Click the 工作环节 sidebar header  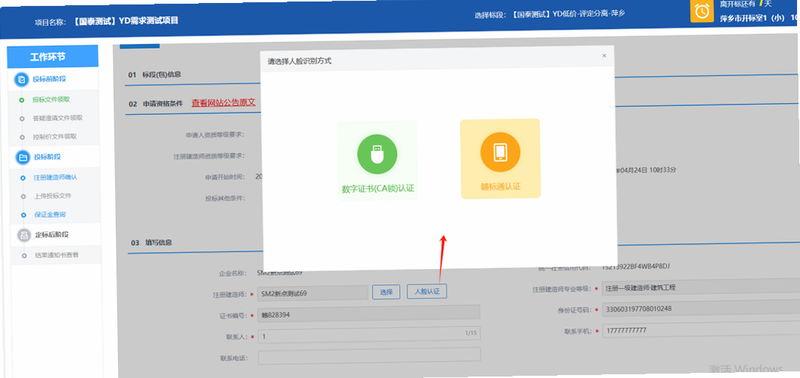point(52,57)
